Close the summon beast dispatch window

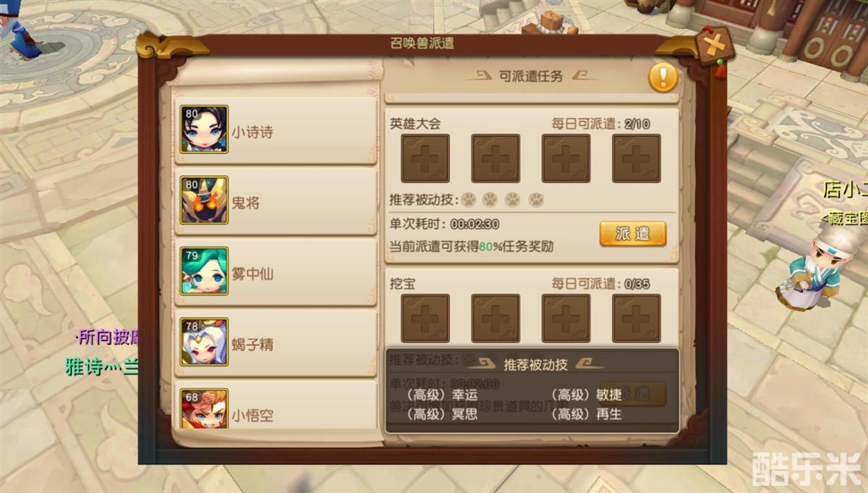(x=714, y=46)
